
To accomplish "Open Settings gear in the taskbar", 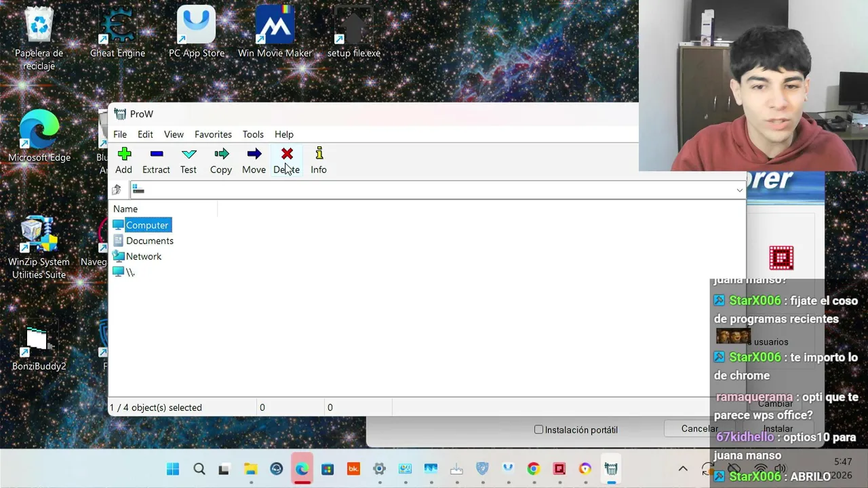I will point(379,469).
